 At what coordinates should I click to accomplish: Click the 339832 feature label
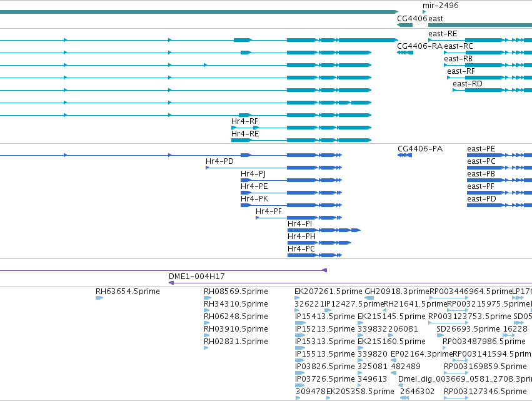coord(372,329)
